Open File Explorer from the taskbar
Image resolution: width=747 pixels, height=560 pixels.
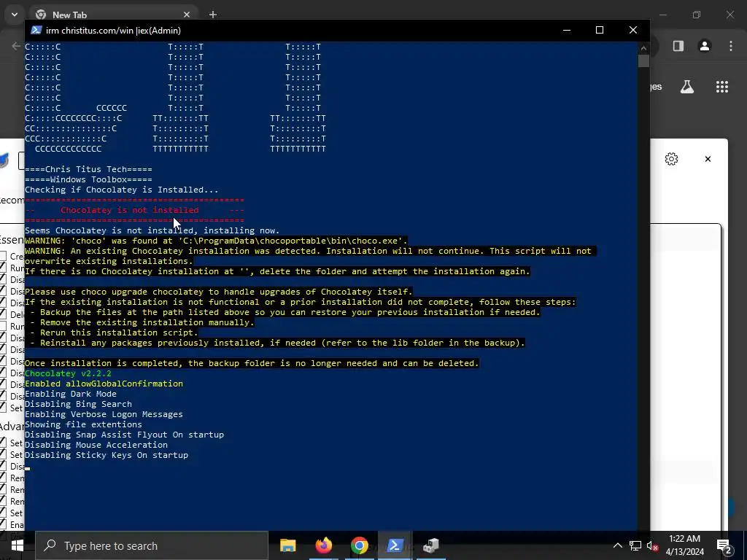[x=287, y=545]
